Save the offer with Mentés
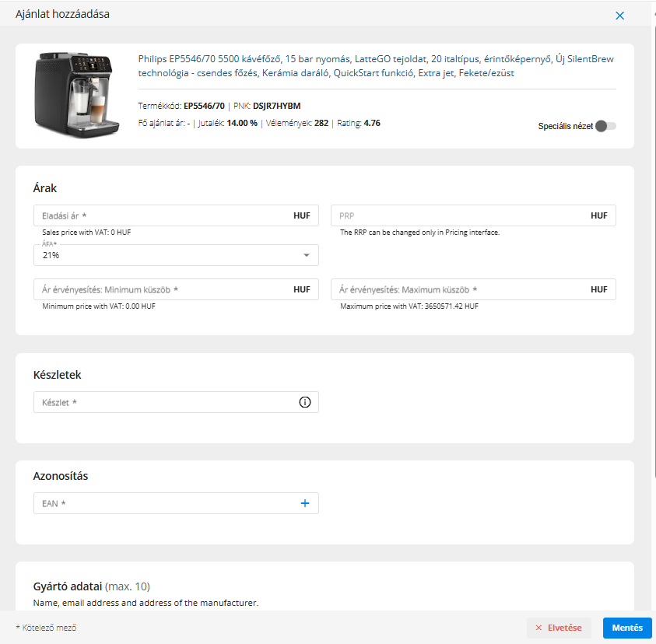656x644 pixels. 626,628
